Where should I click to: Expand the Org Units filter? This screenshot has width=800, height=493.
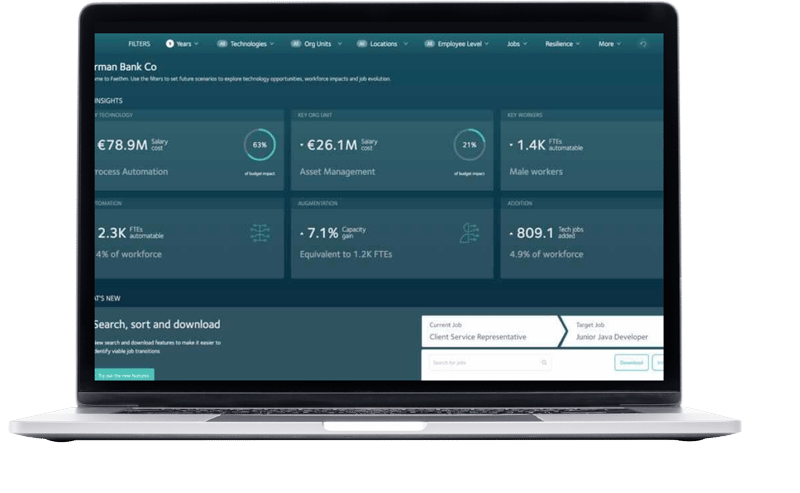(x=316, y=44)
